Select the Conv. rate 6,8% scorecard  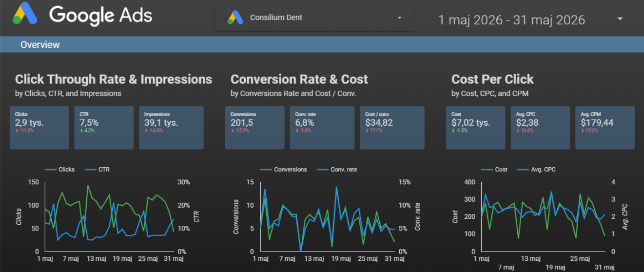pos(322,128)
